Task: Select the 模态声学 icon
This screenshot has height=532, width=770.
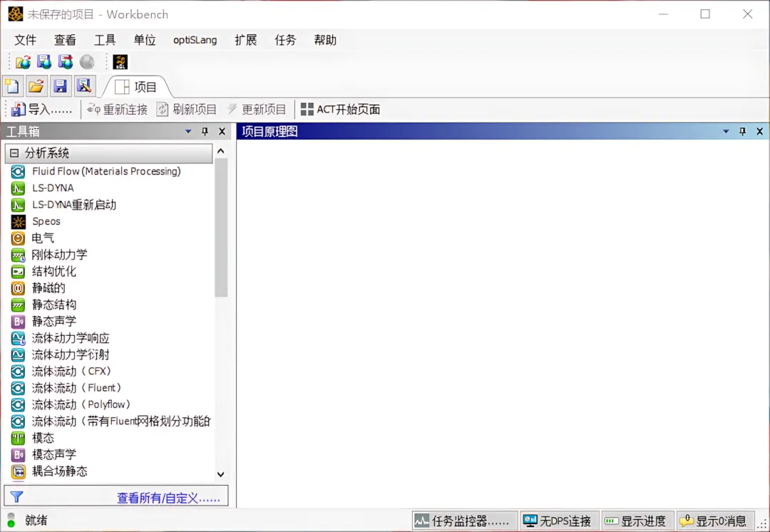Action: (x=18, y=455)
